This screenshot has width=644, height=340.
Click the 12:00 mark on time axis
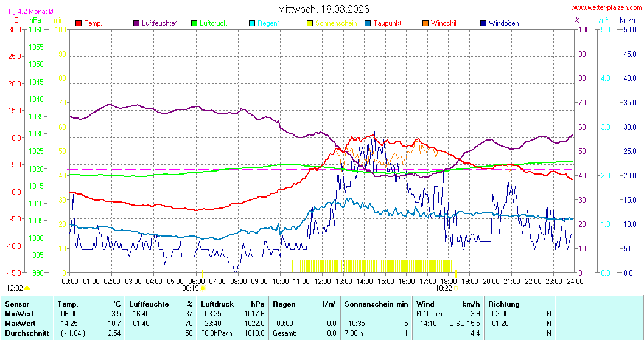point(322,282)
